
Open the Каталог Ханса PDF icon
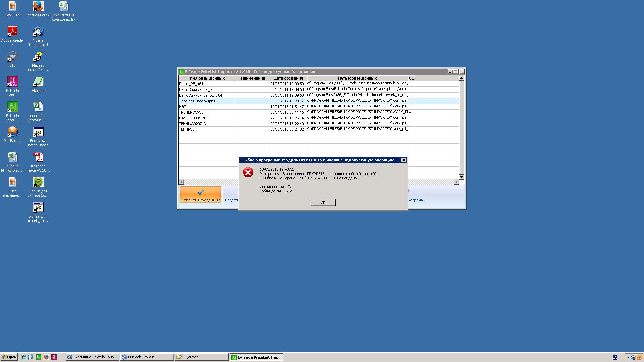(38, 162)
